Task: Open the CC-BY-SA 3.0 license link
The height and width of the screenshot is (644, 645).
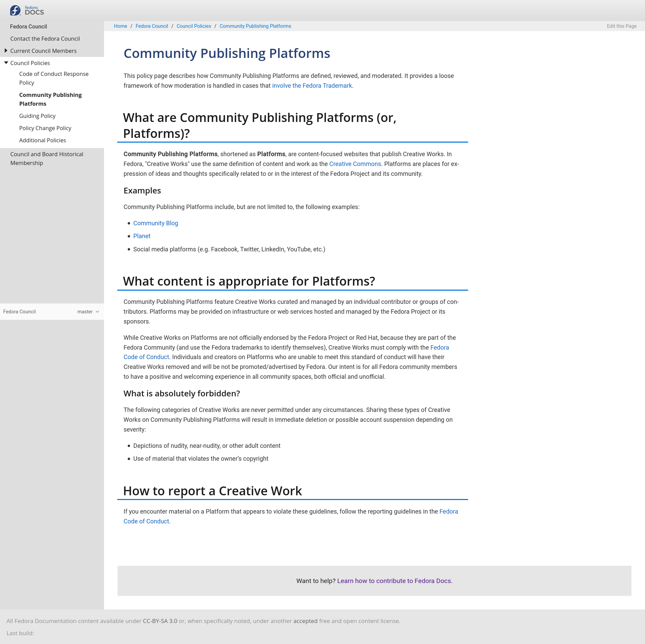Action: tap(160, 621)
